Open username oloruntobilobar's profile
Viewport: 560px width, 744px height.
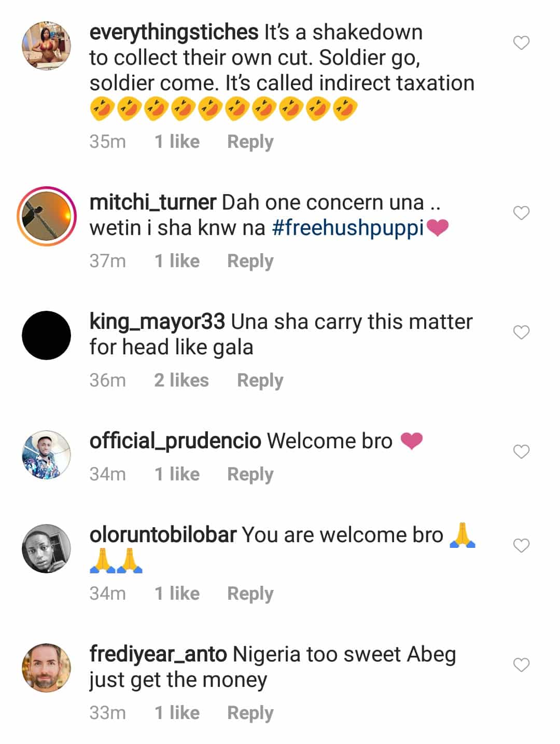[163, 535]
